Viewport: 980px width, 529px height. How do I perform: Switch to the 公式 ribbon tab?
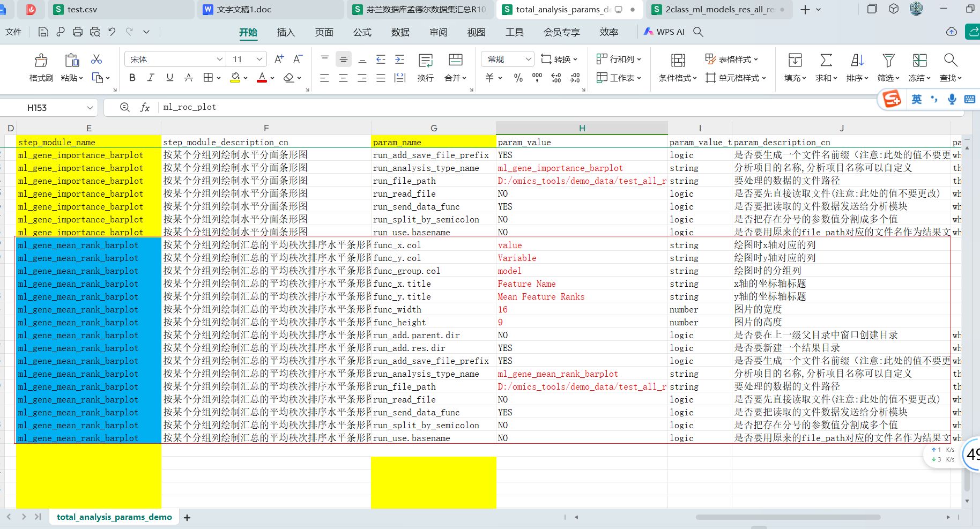point(362,32)
